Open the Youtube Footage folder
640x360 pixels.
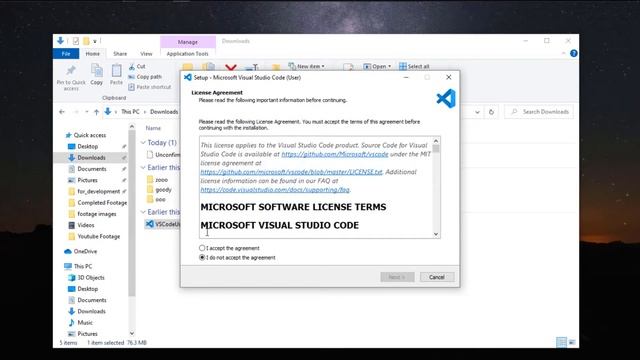[98, 236]
